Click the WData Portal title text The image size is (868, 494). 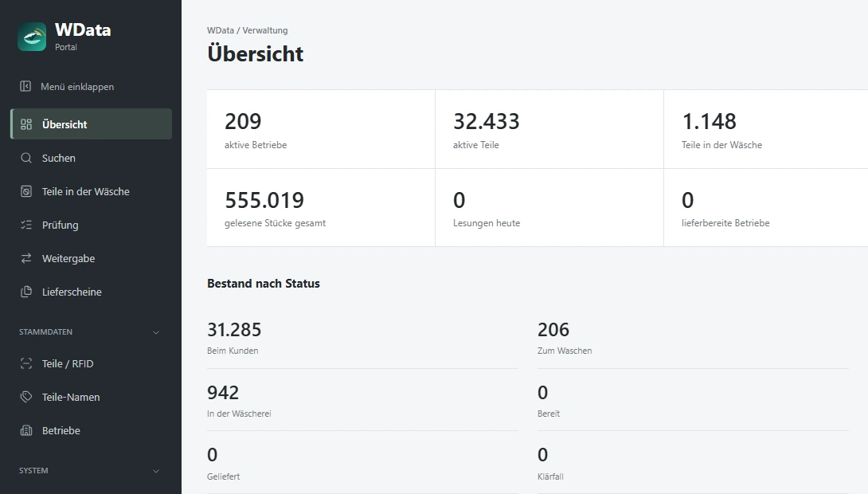83,36
